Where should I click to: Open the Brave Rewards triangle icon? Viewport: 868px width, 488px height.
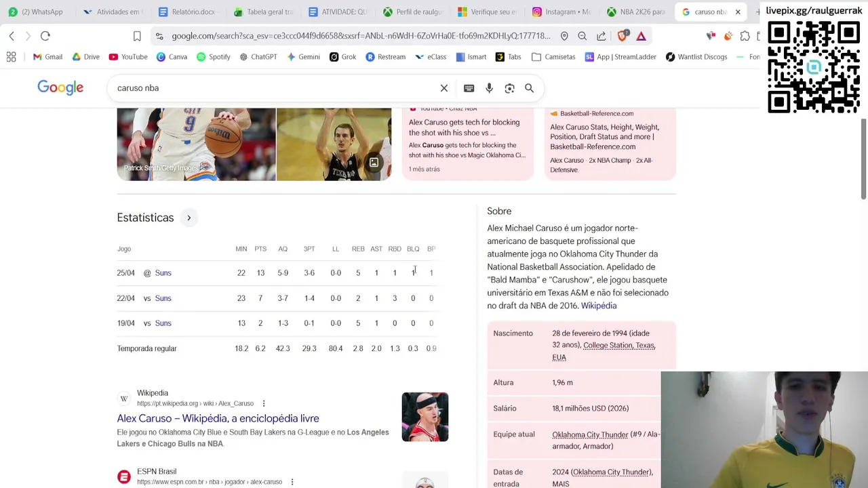641,36
